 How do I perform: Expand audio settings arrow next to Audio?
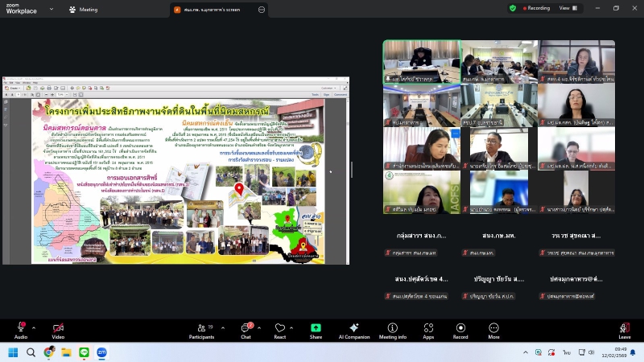point(34,327)
